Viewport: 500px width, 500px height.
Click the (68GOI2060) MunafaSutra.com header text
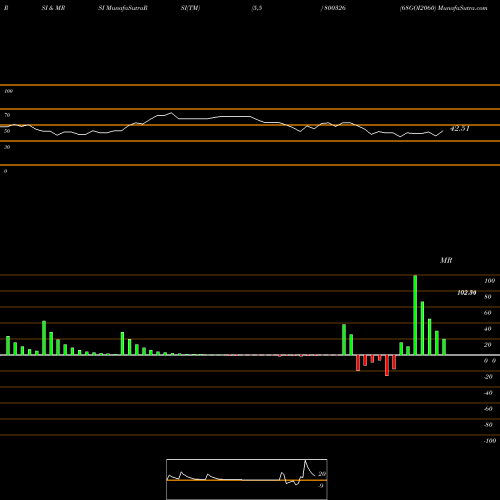[444, 8]
